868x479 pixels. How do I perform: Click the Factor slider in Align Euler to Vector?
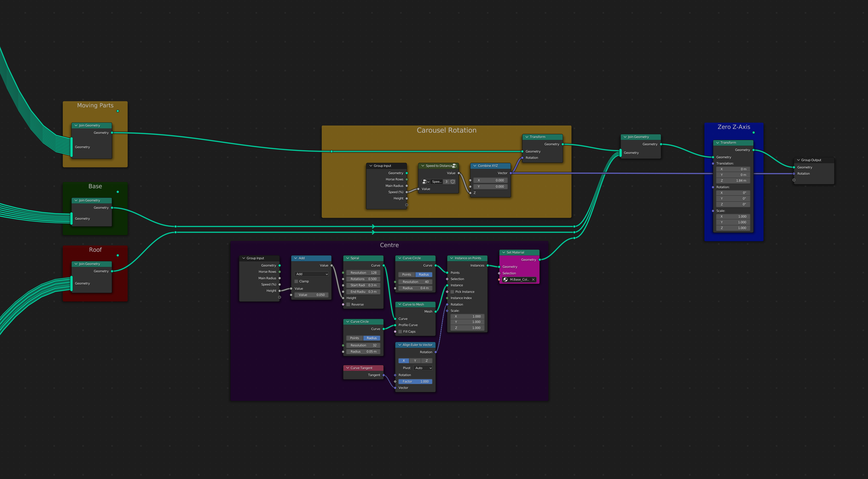pos(415,382)
